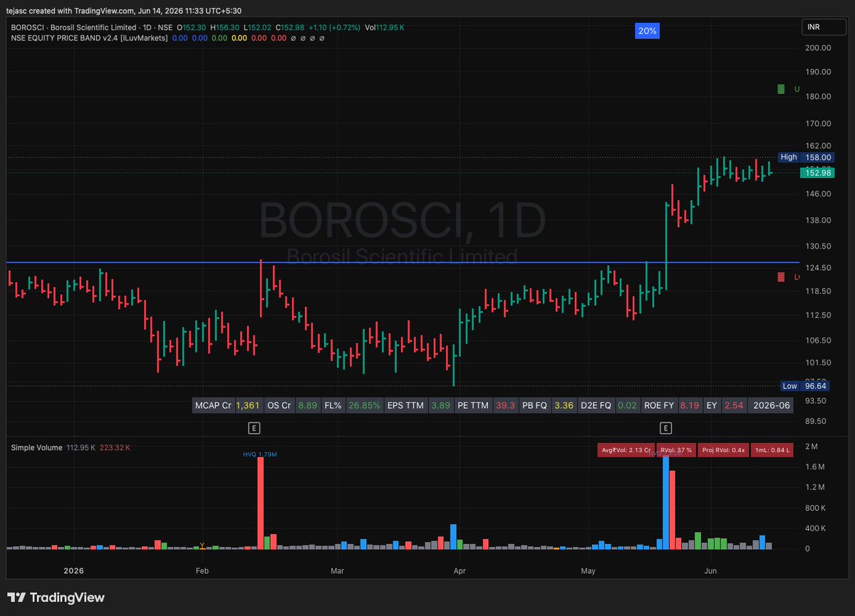This screenshot has width=855, height=616.
Task: Click the orange Y marker in volume pane
Action: [202, 545]
